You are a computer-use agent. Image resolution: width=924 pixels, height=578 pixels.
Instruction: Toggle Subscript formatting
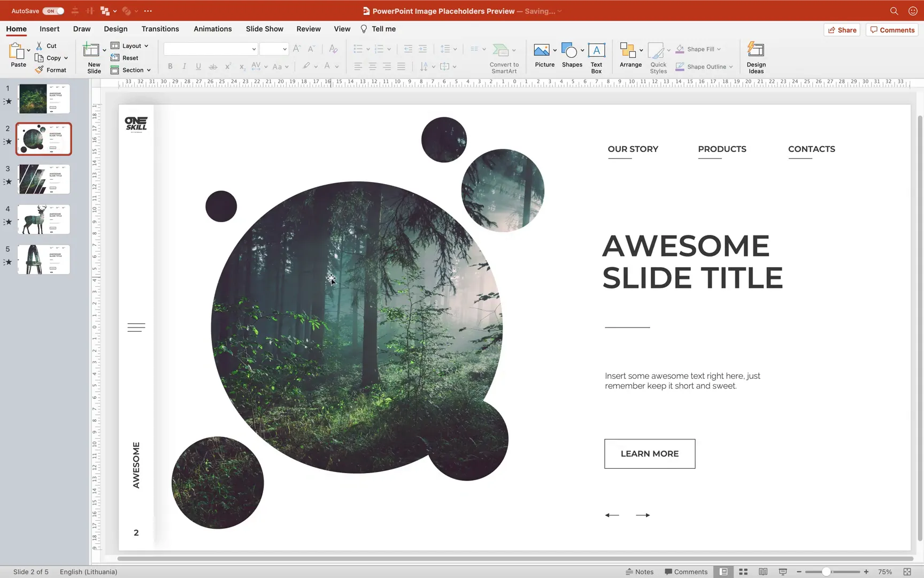[x=242, y=66]
